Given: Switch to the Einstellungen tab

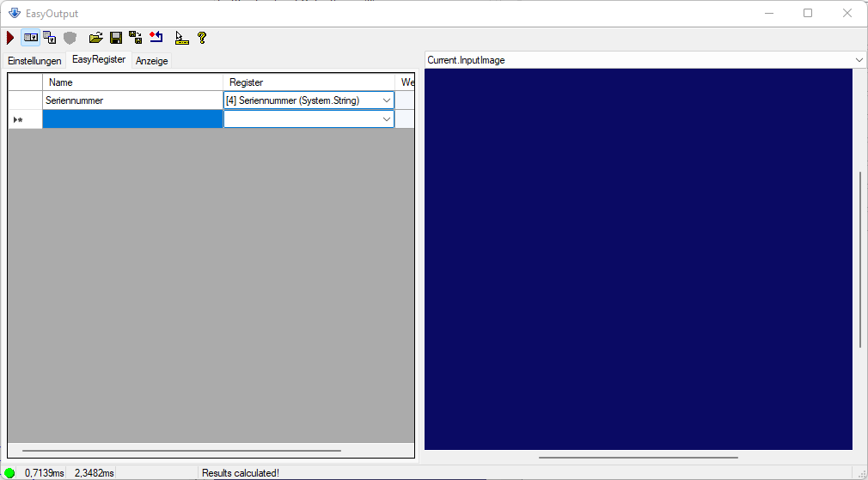Looking at the screenshot, I should point(34,61).
